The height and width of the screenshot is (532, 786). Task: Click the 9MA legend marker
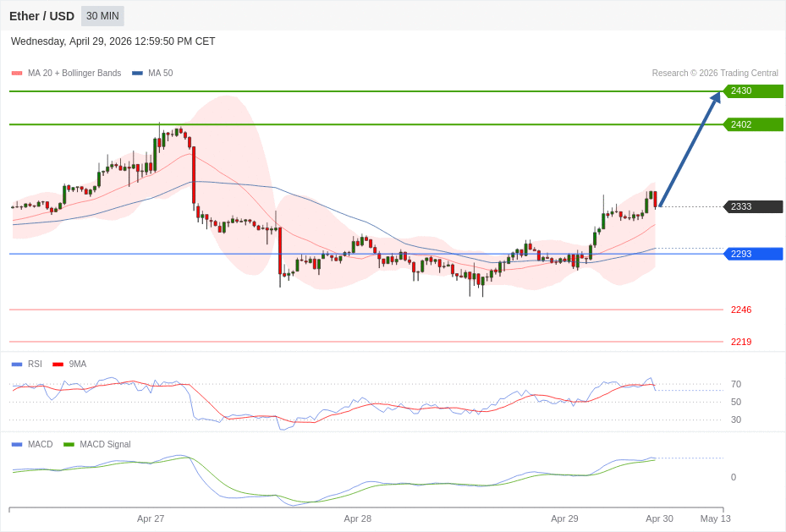(x=58, y=365)
